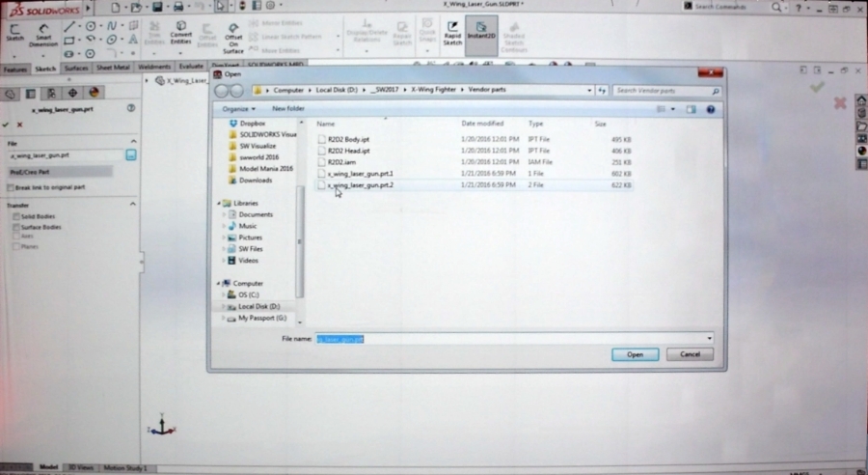This screenshot has width=868, height=475.
Task: Click the blue help icon in Open dialog
Action: coord(711,110)
